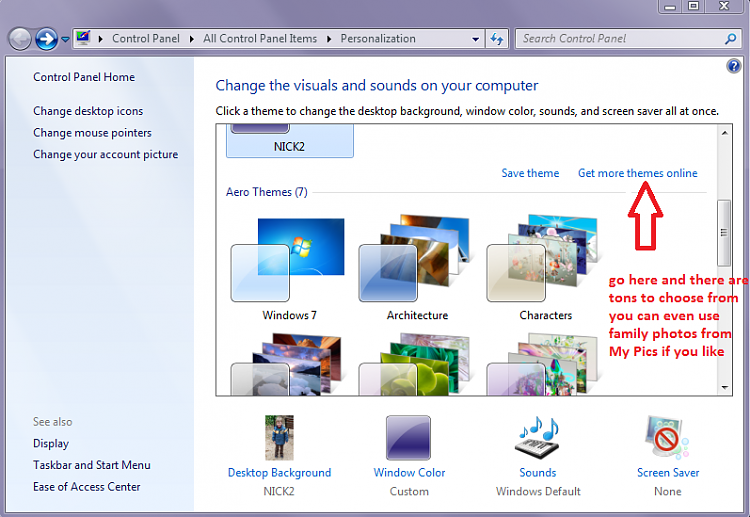The width and height of the screenshot is (750, 517).
Task: Open Control Panel Home link
Action: click(84, 77)
